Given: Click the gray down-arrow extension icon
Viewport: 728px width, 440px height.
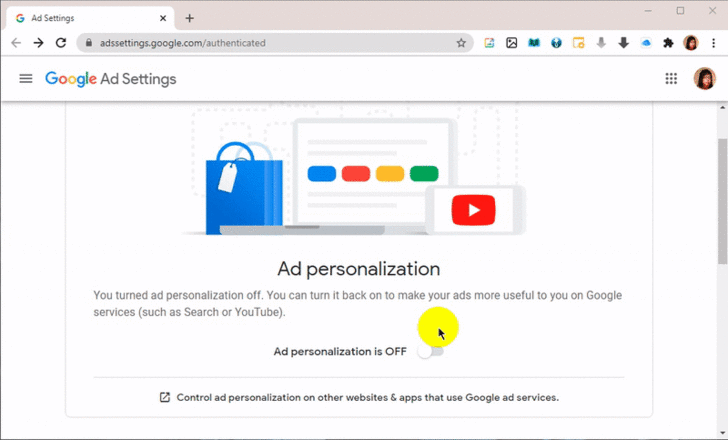Looking at the screenshot, I should 601,43.
